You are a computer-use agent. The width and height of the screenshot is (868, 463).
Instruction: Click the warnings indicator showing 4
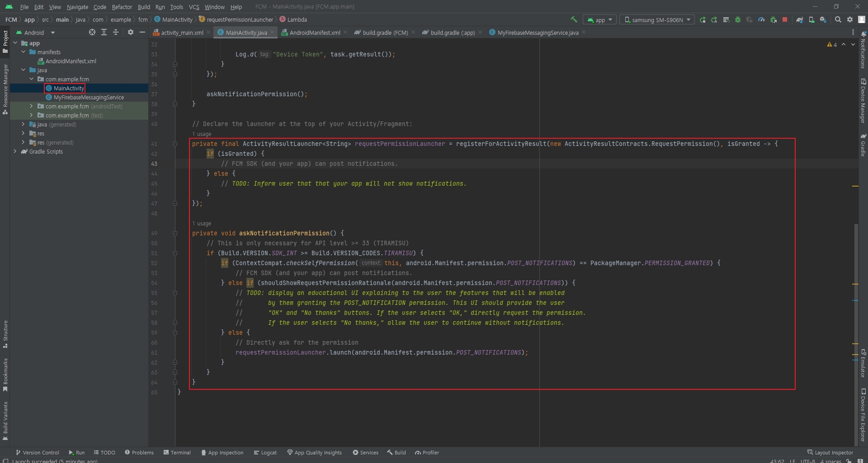(832, 44)
